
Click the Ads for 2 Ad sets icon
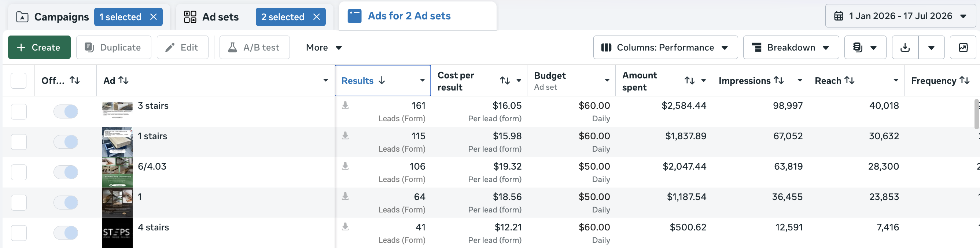coord(354,16)
